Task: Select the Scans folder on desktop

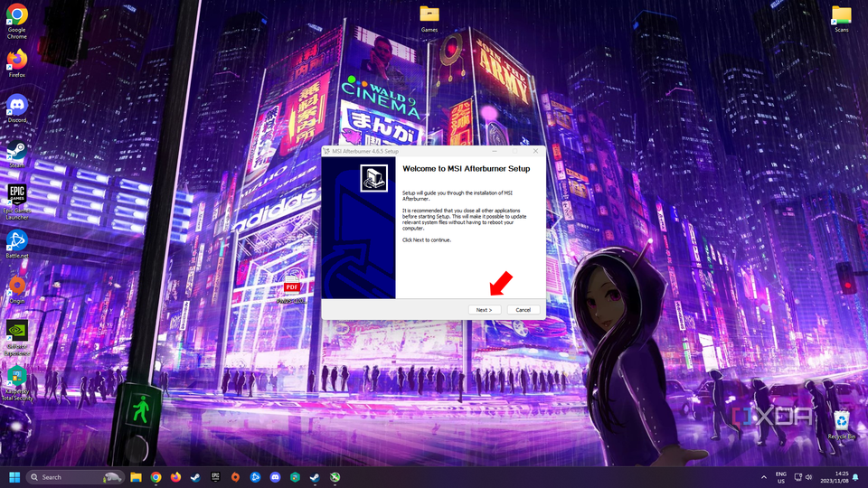Action: click(x=842, y=18)
